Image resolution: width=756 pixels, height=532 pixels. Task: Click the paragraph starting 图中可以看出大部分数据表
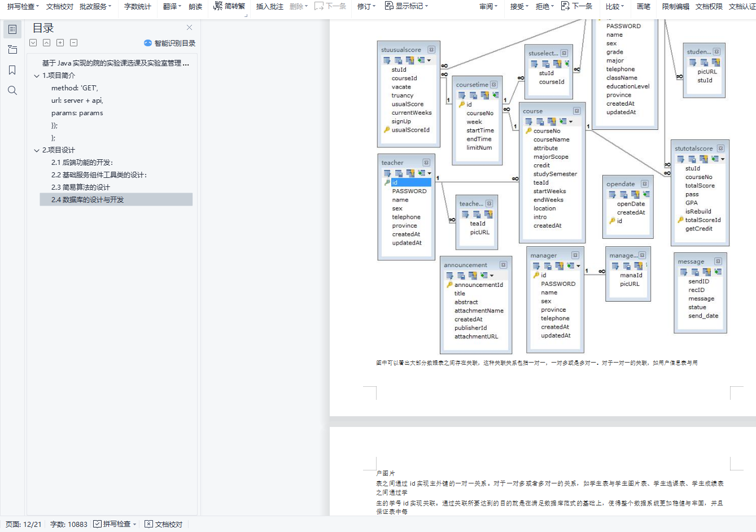coord(537,363)
